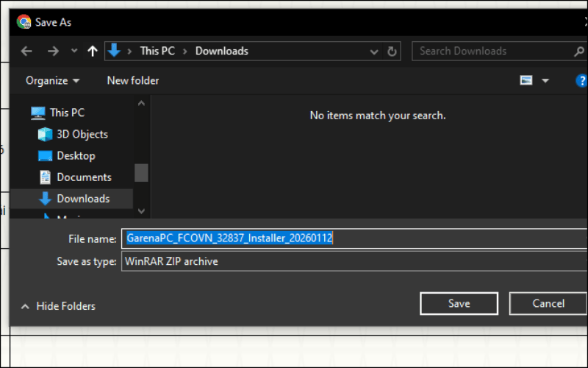
Task: Click the Forward navigation arrow
Action: coord(52,52)
